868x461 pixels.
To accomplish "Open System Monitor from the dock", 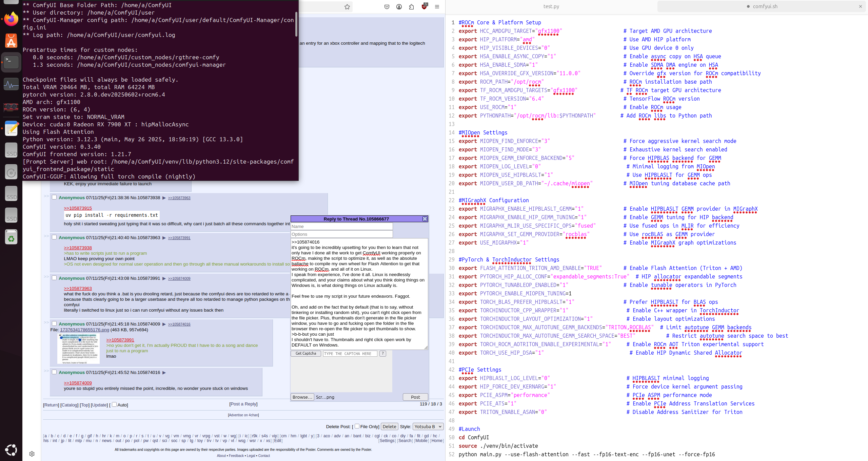I will pyautogui.click(x=11, y=84).
